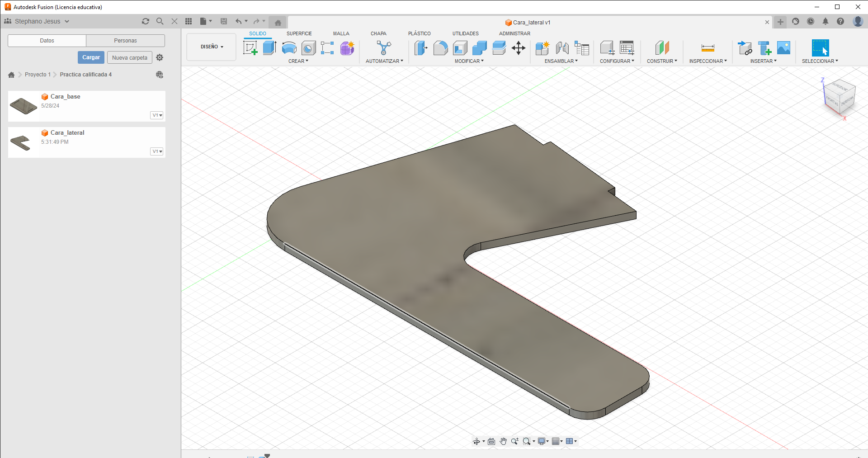Open Cara_base design thumbnail
The height and width of the screenshot is (458, 868).
pos(24,106)
